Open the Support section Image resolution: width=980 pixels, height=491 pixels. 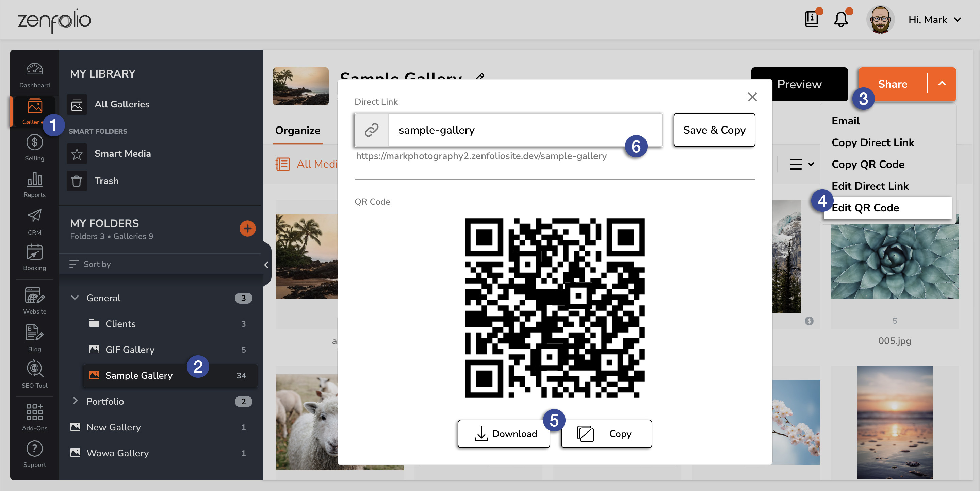click(x=35, y=454)
